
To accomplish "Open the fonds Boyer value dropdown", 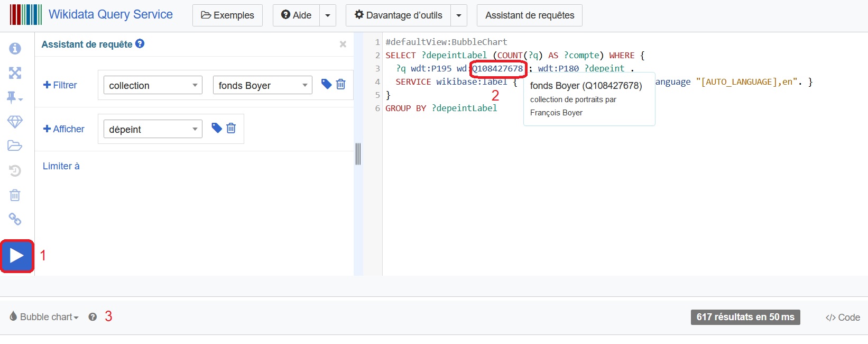I will [x=262, y=85].
